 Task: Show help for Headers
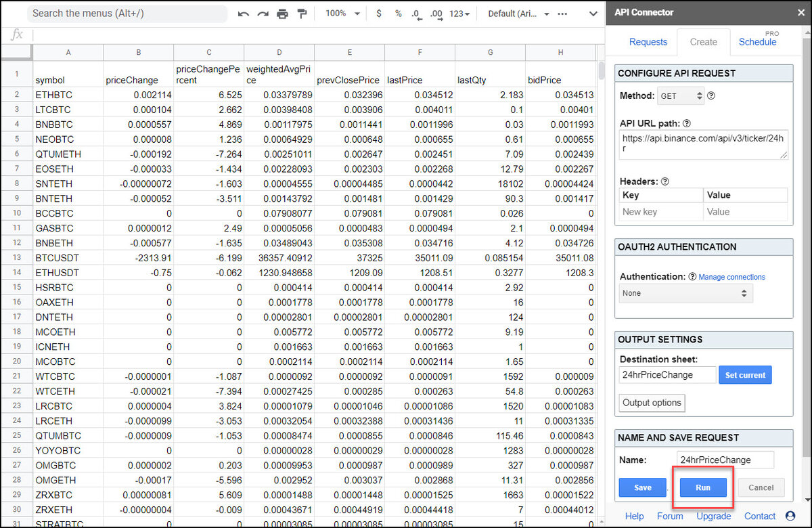(x=664, y=181)
